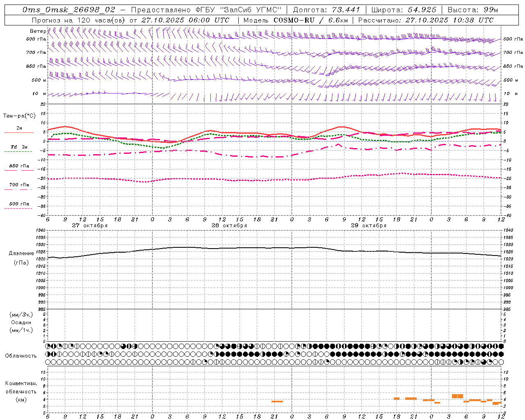Click the Конвективн. convective cloud label

pos(21,383)
